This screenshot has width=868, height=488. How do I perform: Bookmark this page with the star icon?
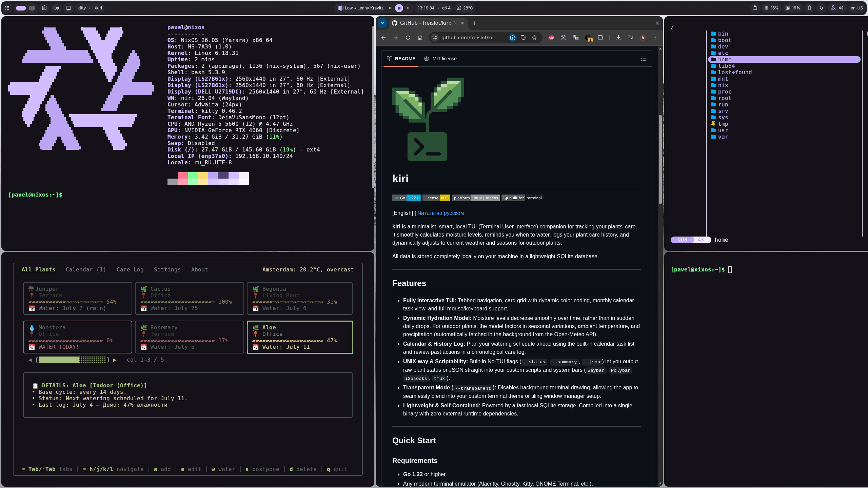tap(534, 38)
